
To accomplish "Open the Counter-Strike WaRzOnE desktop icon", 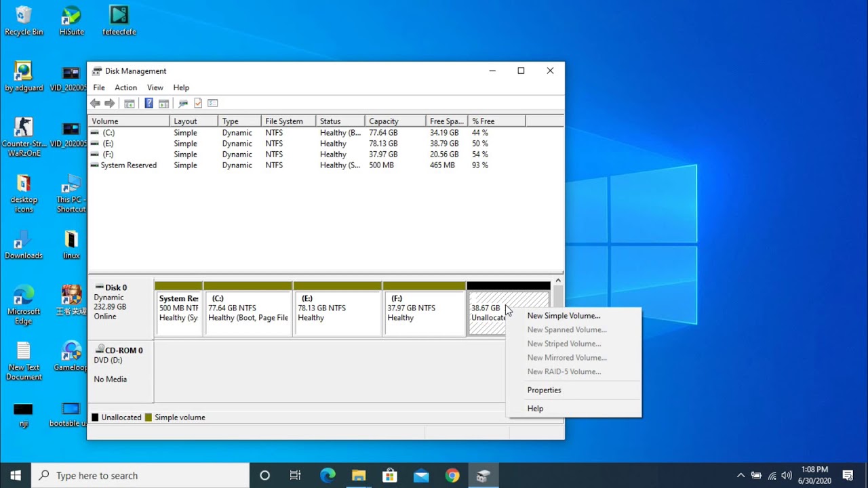I will [x=24, y=138].
